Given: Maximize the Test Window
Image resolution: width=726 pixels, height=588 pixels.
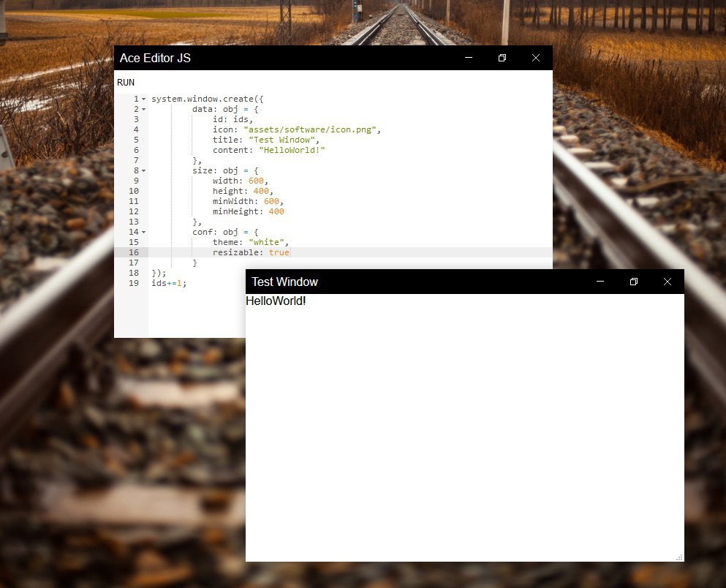Looking at the screenshot, I should click(x=634, y=282).
